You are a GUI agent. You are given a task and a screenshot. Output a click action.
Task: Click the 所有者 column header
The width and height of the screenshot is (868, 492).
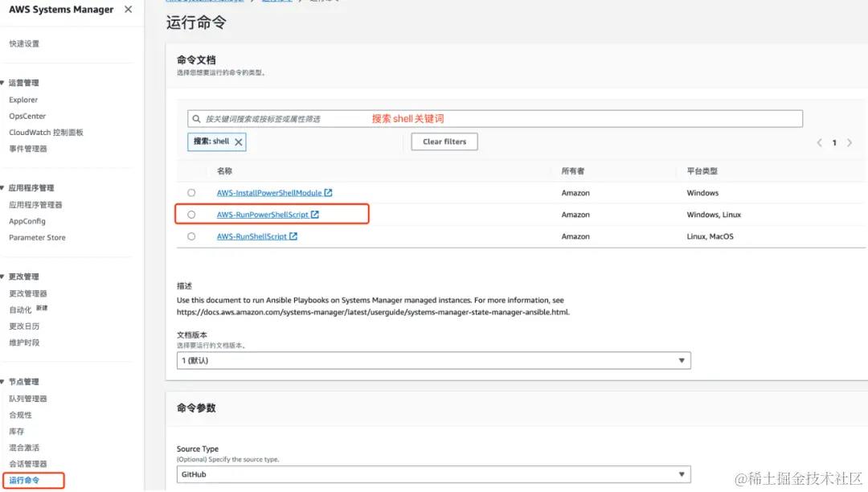[x=573, y=171]
